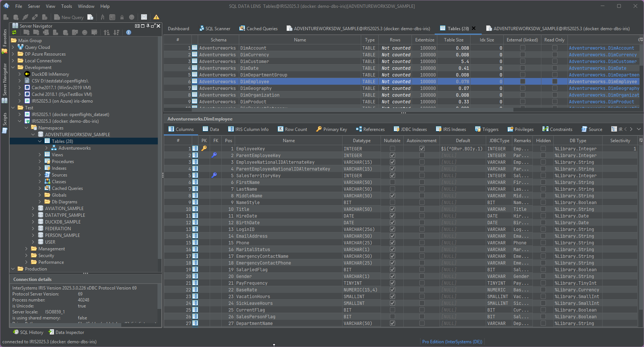Viewport: 644px width, 347px height.
Task: Click the remove circle icon in navigator toolbar
Action: (85, 32)
